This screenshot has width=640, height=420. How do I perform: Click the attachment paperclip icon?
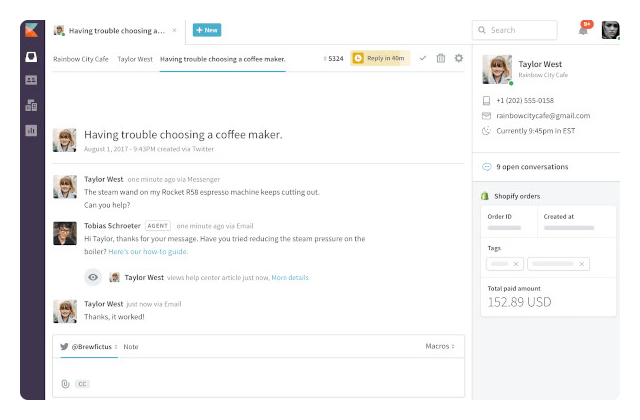pyautogui.click(x=65, y=384)
